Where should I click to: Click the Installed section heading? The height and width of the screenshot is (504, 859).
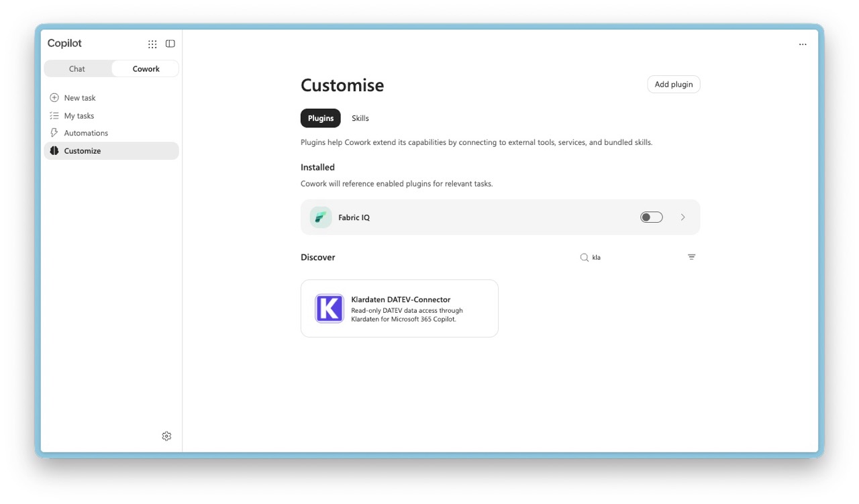317,168
